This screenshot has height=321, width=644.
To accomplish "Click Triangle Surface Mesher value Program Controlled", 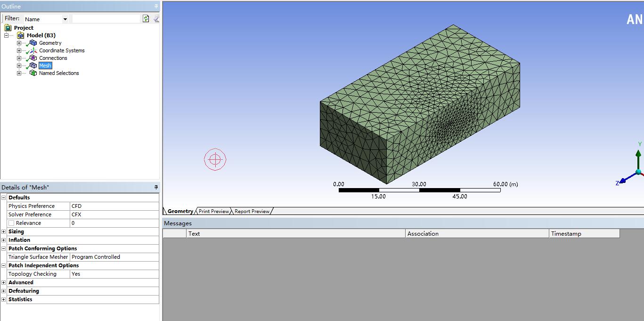I will tap(114, 257).
